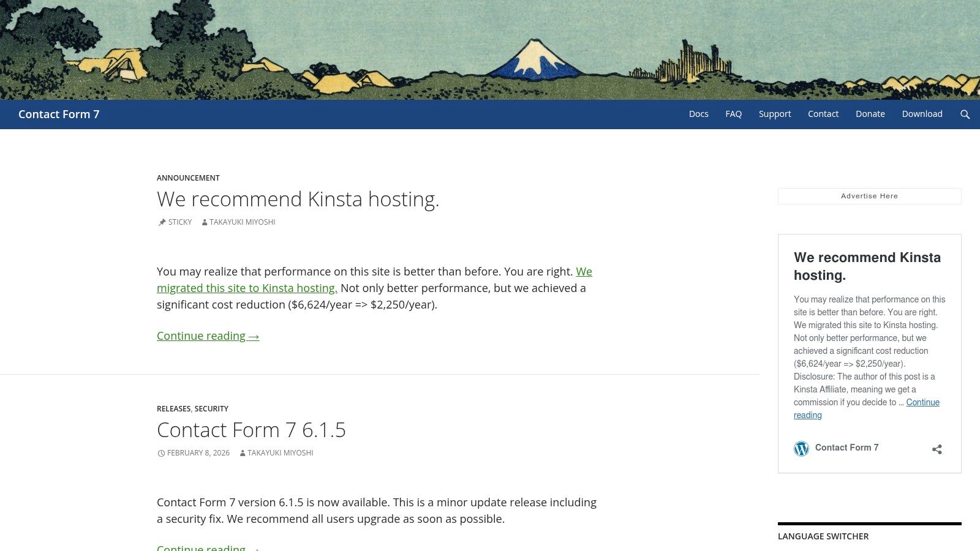Navigate to the Donate page
The image size is (980, 551).
click(870, 114)
